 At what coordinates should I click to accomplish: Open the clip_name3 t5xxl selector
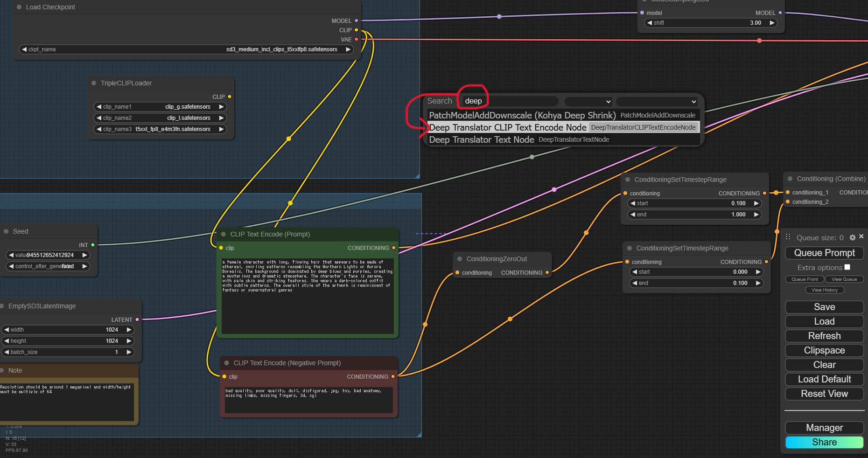pyautogui.click(x=160, y=129)
